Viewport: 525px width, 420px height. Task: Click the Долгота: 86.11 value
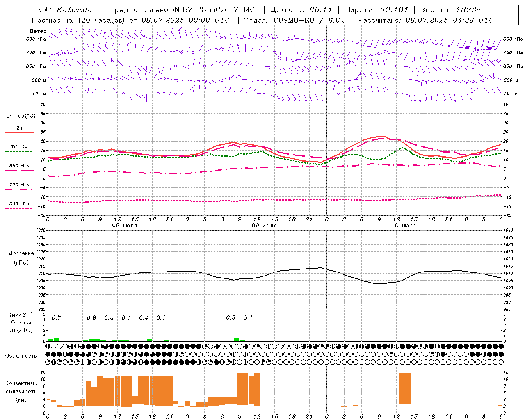pyautogui.click(x=301, y=10)
